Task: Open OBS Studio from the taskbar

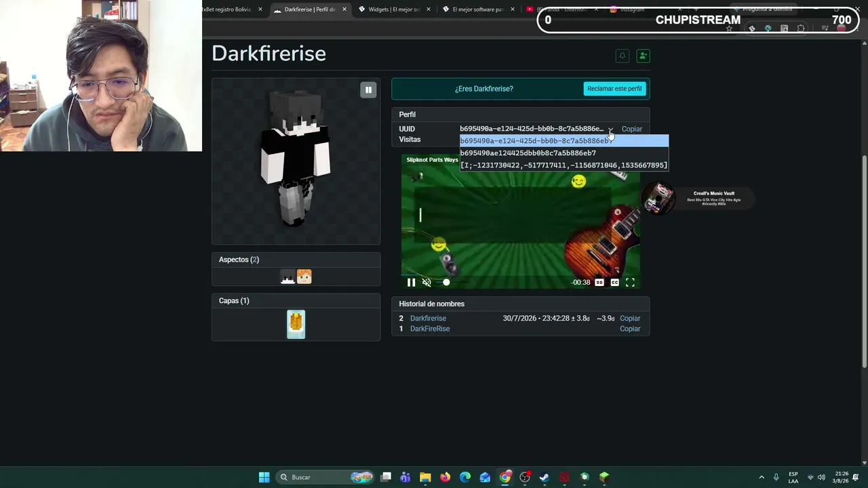Action: (x=525, y=477)
